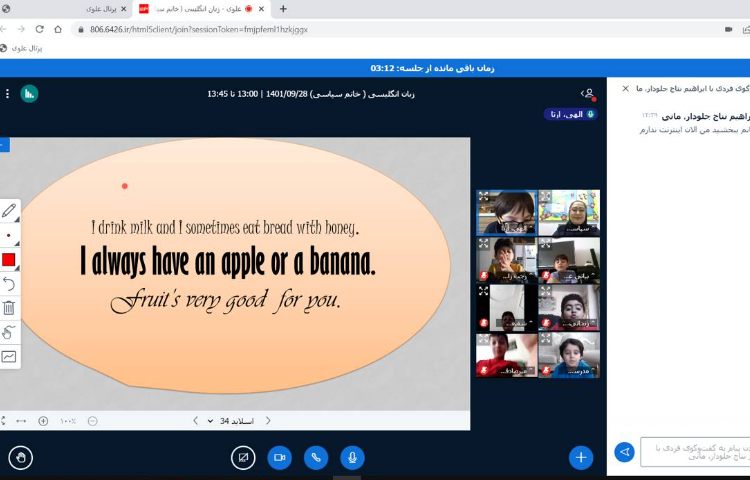Toggle the microphone mute button

(351, 457)
